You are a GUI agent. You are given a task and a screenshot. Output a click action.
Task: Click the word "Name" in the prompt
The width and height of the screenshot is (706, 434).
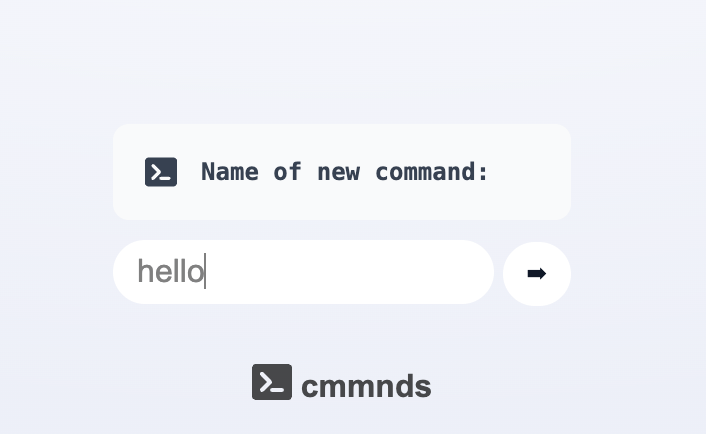(x=229, y=172)
